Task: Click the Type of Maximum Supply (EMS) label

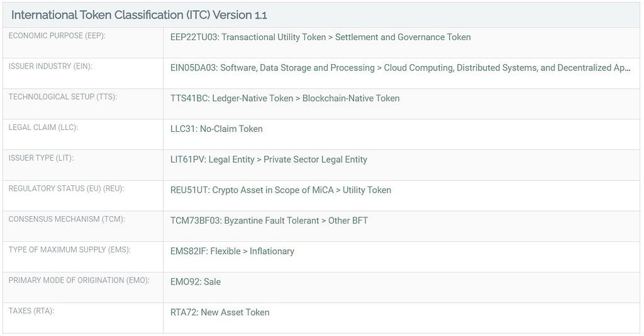Action: click(x=69, y=249)
